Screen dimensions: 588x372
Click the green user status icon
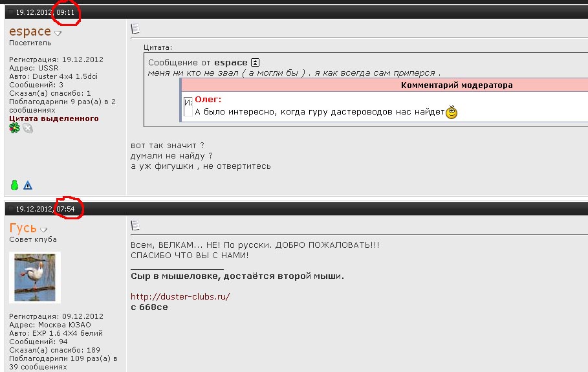[15, 185]
